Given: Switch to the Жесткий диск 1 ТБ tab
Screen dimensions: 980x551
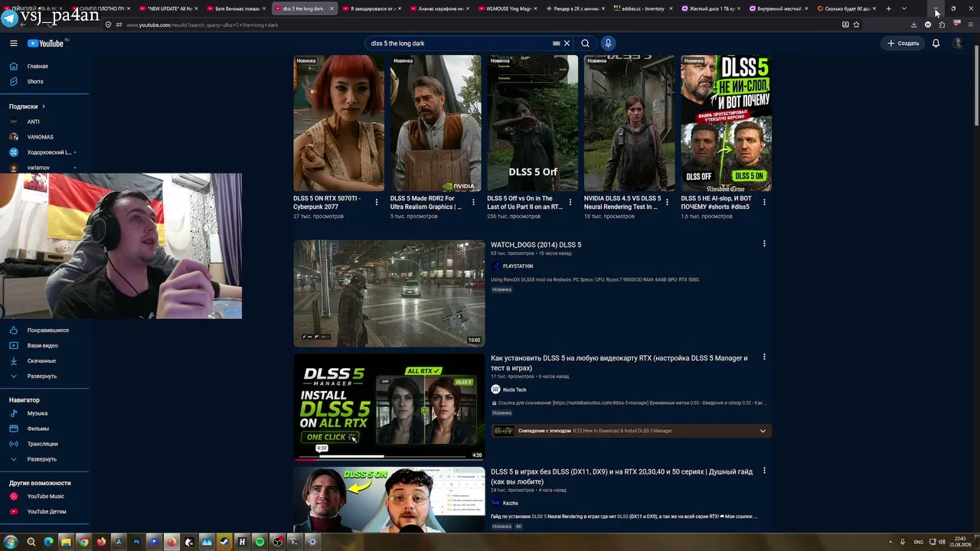Looking at the screenshot, I should click(711, 8).
